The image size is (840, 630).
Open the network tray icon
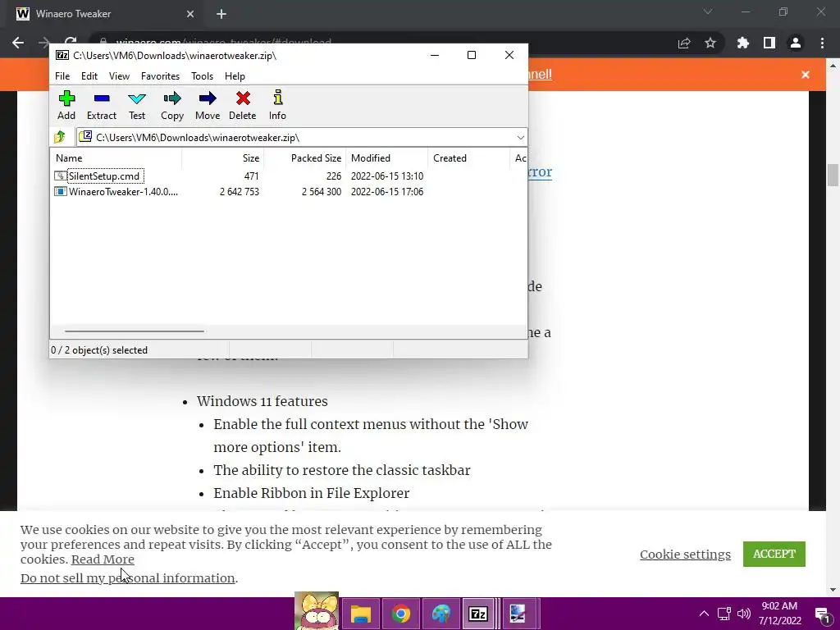click(724, 614)
